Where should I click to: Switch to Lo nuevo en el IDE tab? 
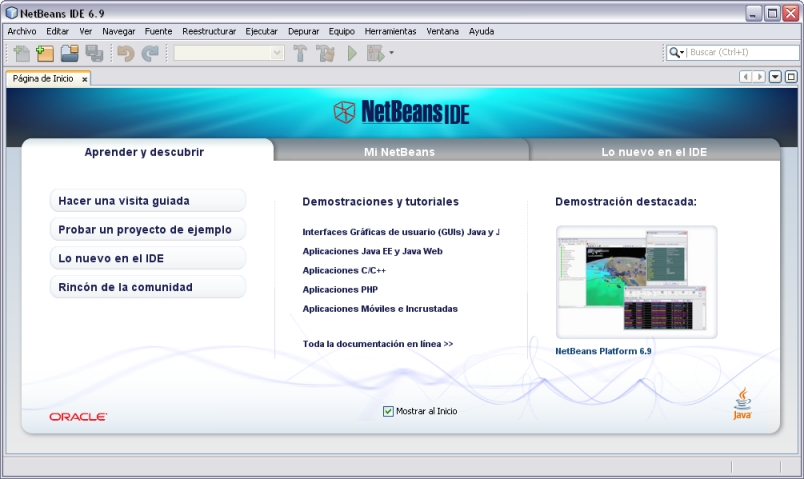654,152
